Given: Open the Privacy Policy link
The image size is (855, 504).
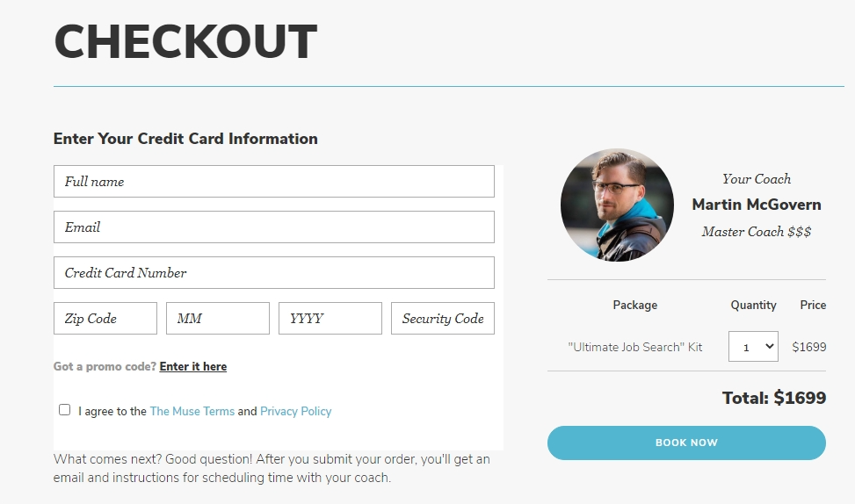Looking at the screenshot, I should click(295, 412).
